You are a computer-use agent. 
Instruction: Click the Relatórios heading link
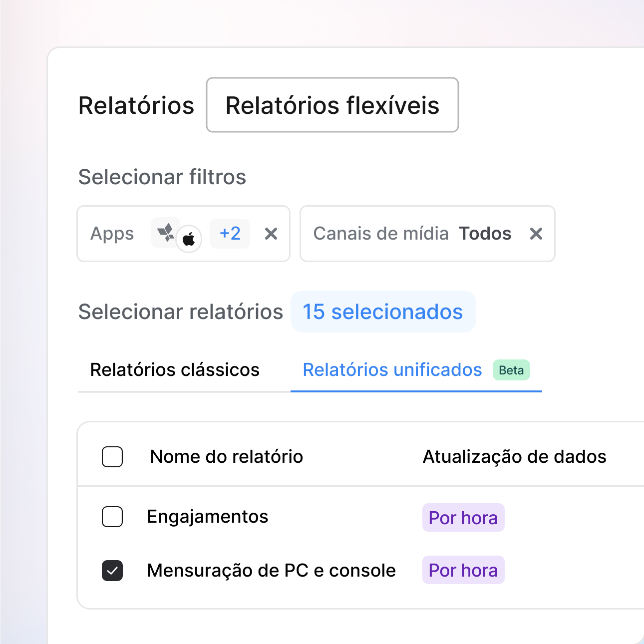coord(136,105)
